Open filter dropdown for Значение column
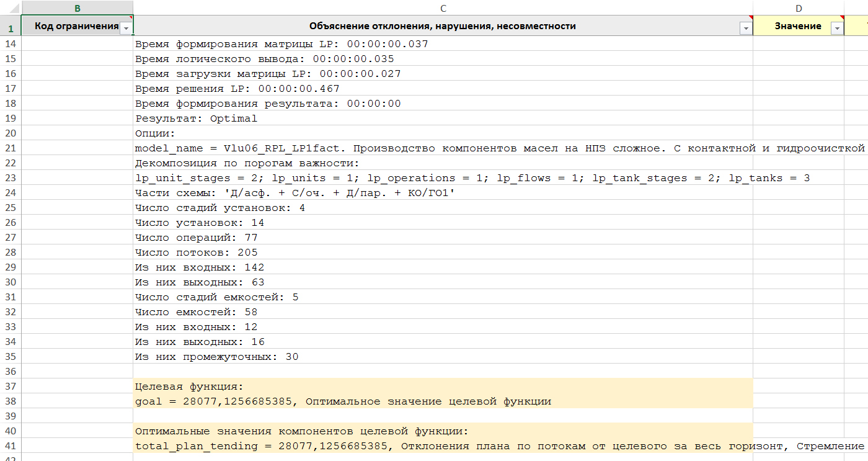 pyautogui.click(x=836, y=29)
